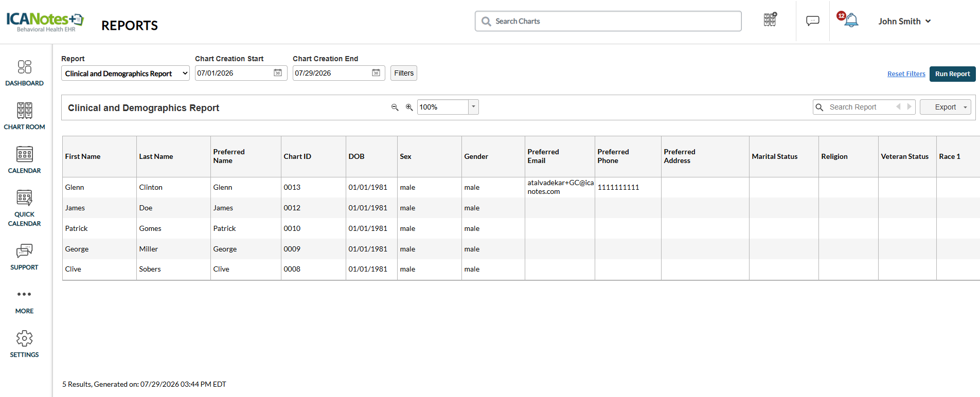
Task: Click chart ID 0013
Action: coord(292,187)
